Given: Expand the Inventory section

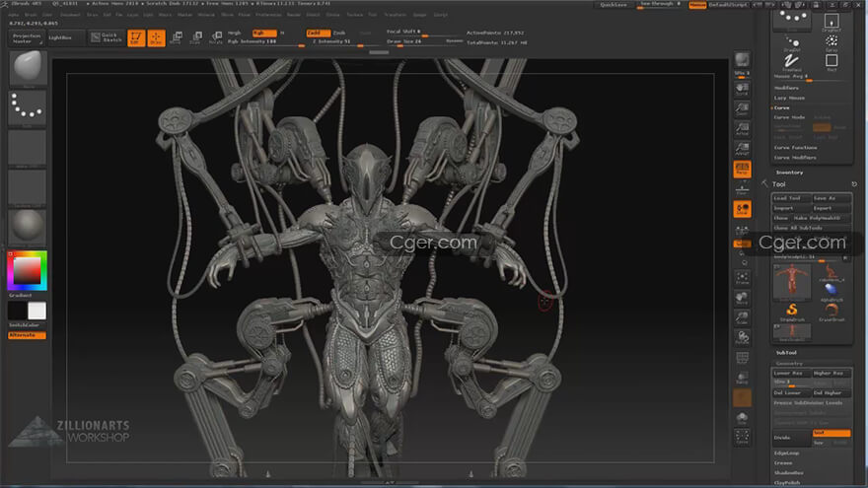Looking at the screenshot, I should click(789, 173).
